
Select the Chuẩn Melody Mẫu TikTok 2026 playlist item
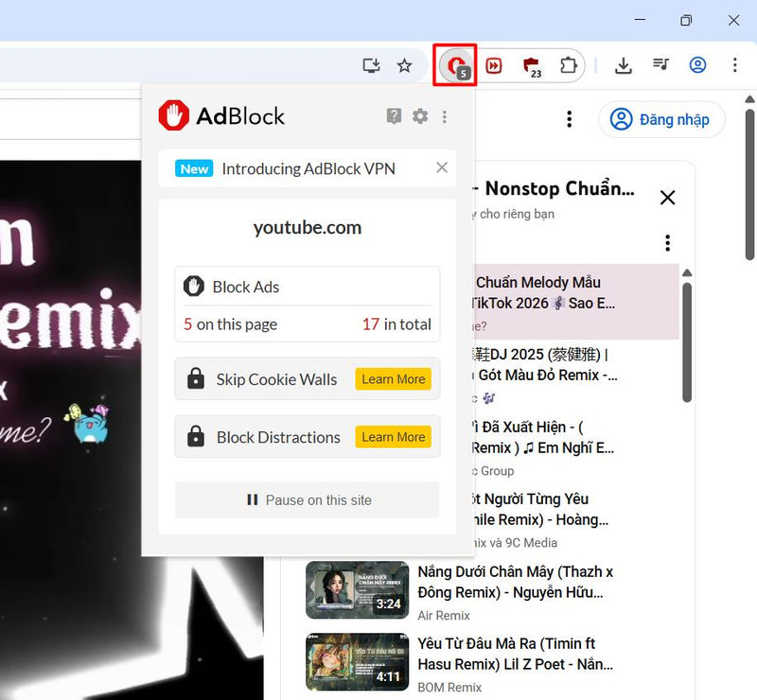coord(576,301)
